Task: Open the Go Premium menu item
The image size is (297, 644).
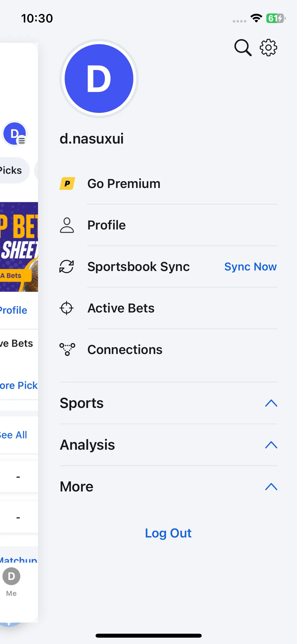Action: pyautogui.click(x=168, y=183)
